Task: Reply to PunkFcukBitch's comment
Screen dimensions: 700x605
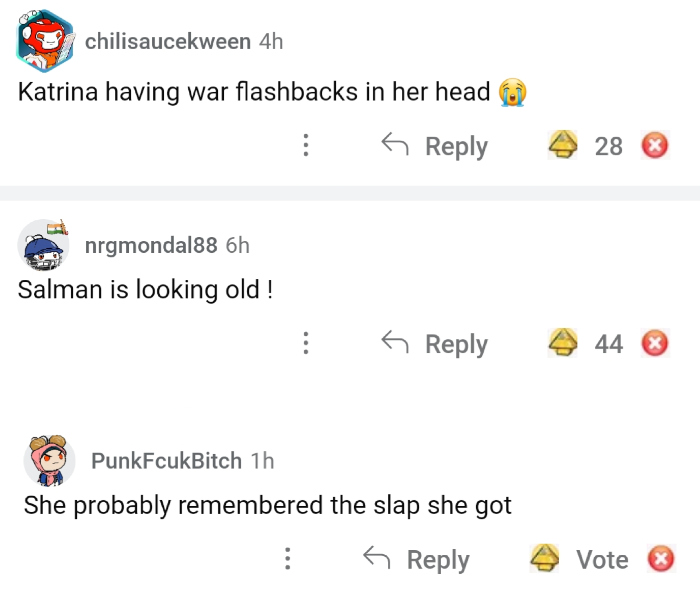Action: 416,559
